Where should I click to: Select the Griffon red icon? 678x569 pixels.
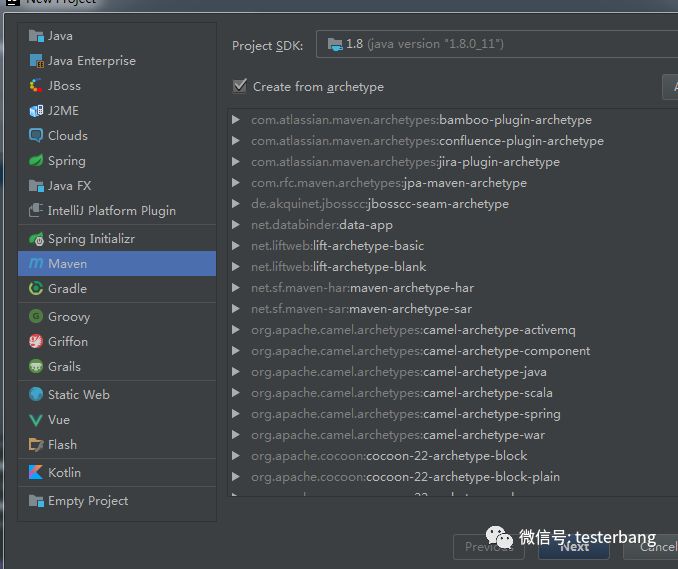36,342
